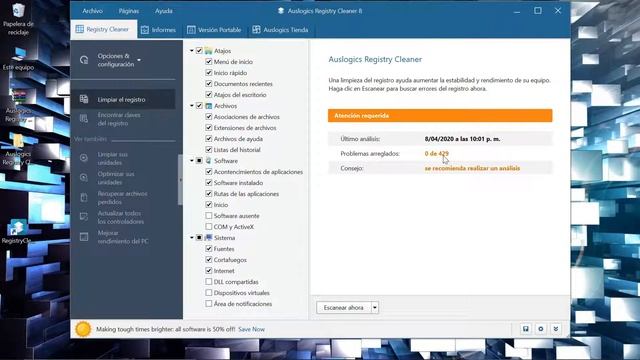Click the Escanear ahora button
The width and height of the screenshot is (640, 360).
pos(343,307)
